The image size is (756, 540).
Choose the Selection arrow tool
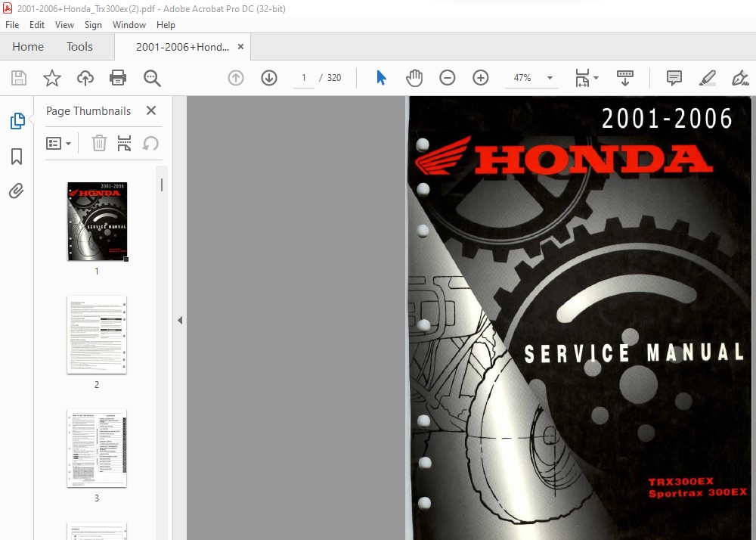381,78
